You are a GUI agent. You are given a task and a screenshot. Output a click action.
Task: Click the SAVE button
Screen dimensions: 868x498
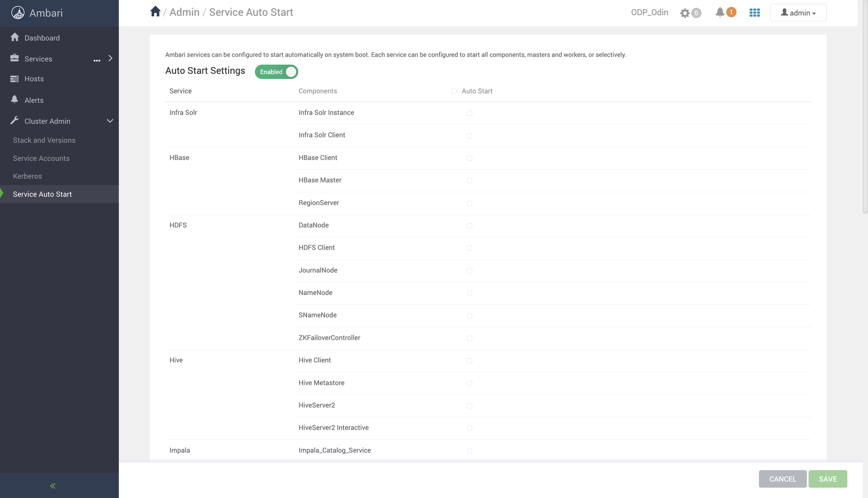(x=828, y=479)
